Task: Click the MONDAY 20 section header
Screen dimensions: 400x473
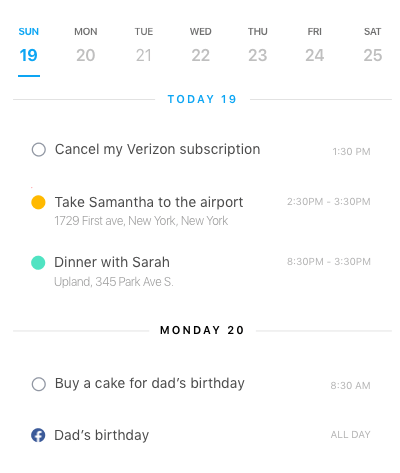Action: coord(202,330)
